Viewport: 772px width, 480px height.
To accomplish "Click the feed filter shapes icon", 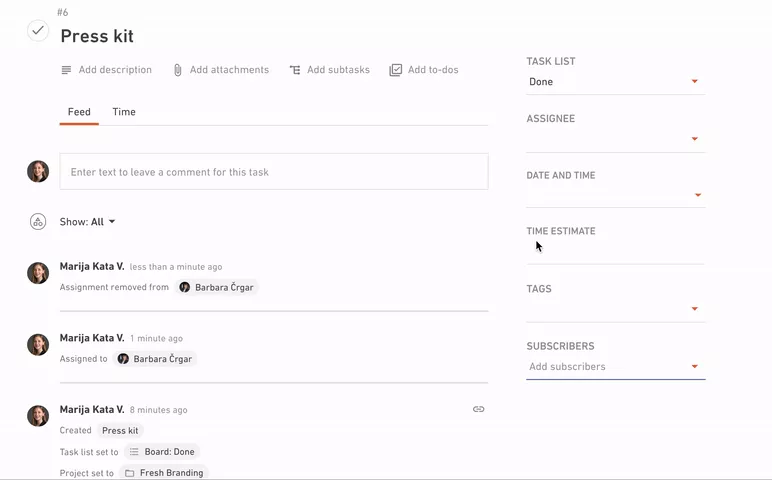I will (38, 222).
